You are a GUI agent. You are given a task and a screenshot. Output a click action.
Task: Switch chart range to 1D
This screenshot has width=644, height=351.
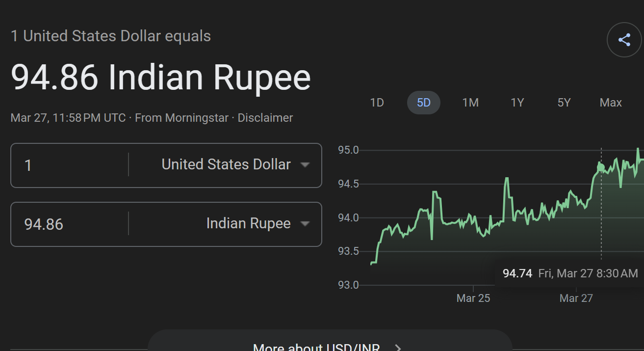(377, 103)
